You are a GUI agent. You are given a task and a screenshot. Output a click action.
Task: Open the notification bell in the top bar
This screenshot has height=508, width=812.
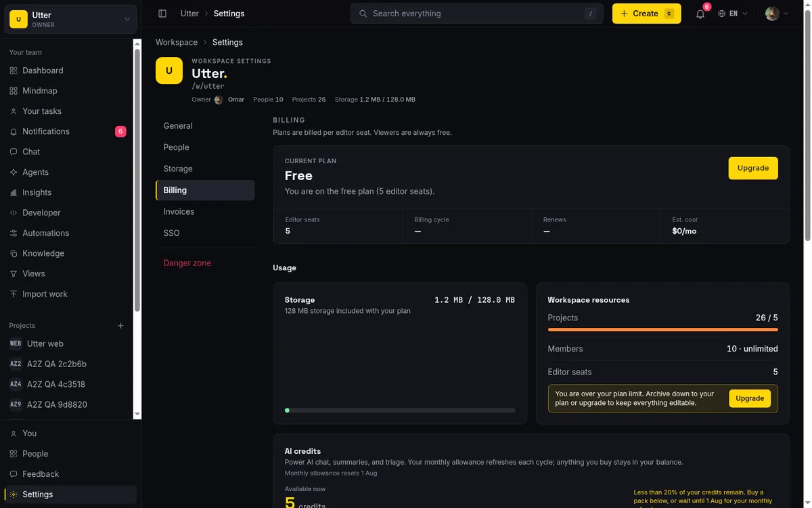pyautogui.click(x=700, y=14)
